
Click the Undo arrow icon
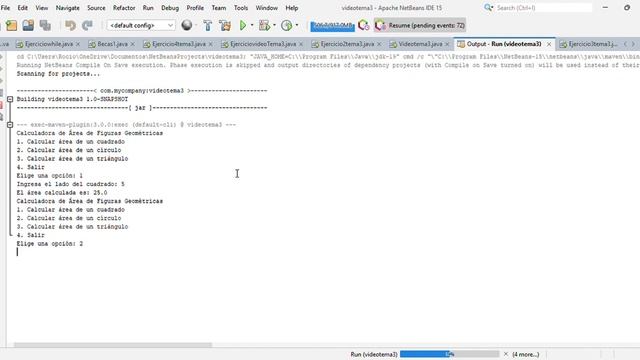click(70, 25)
